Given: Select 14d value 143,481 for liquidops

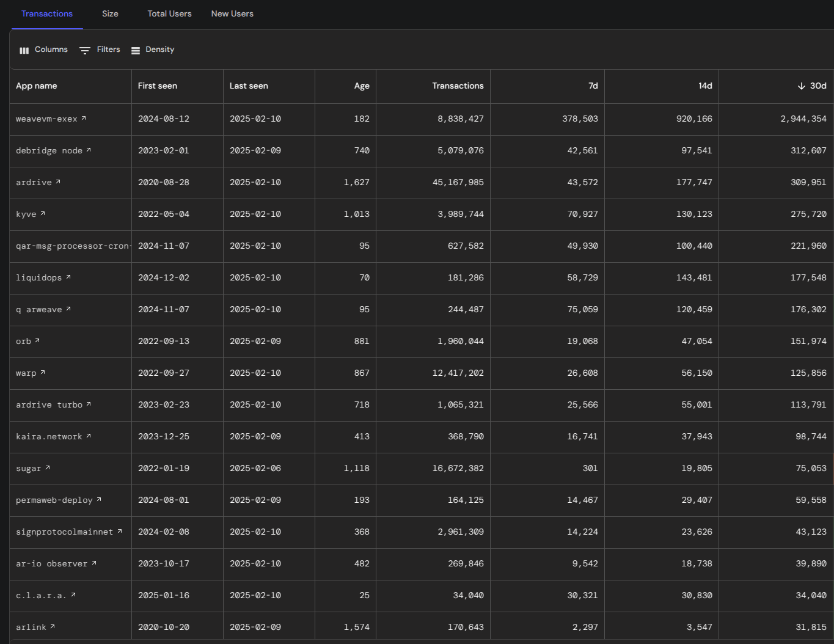Looking at the screenshot, I should click(x=694, y=277).
